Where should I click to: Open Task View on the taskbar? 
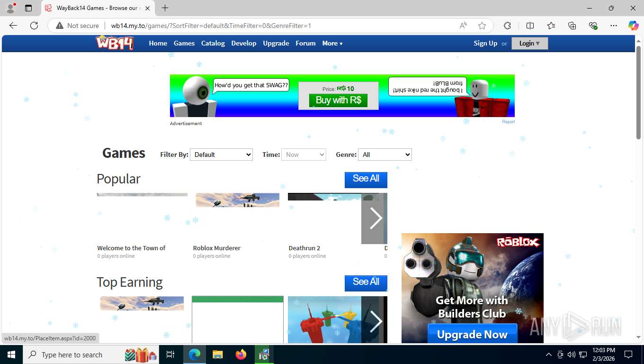click(x=170, y=355)
